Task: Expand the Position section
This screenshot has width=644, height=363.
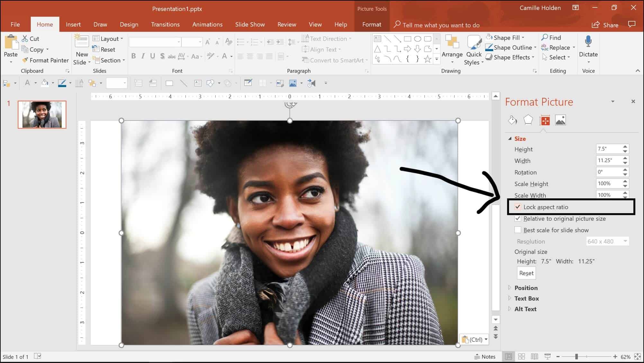Action: click(x=510, y=288)
